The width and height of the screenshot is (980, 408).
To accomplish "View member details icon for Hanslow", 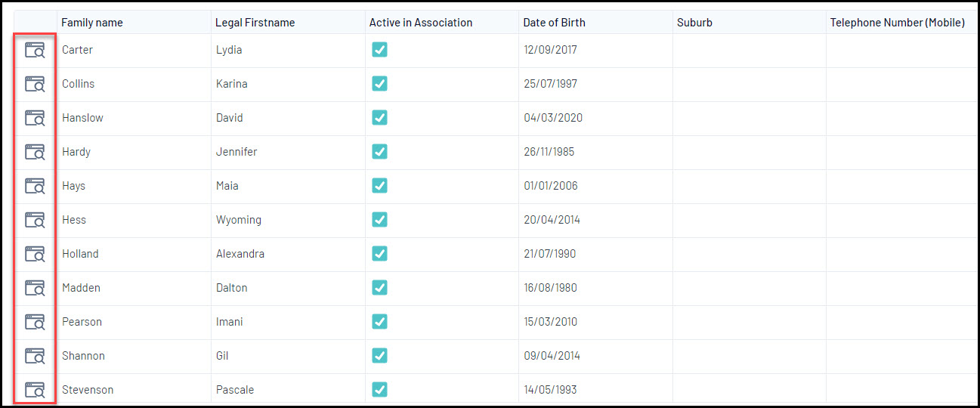I will point(35,118).
